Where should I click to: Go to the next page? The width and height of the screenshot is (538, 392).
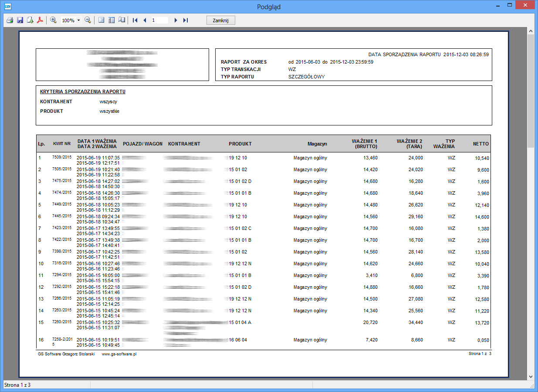tap(176, 20)
